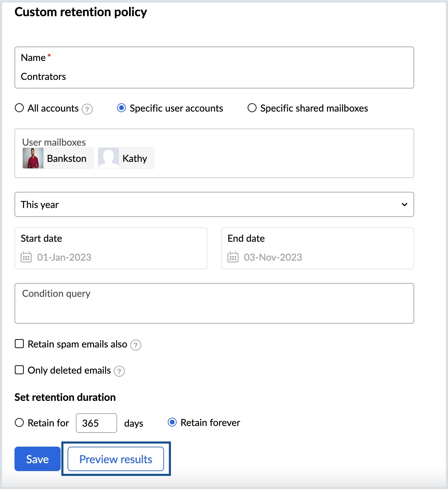Choose the Retain forever option
448x489 pixels.
(172, 422)
